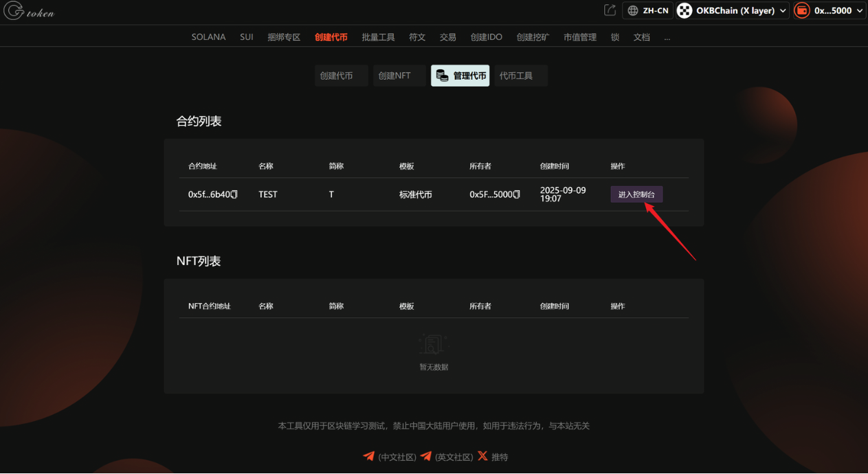868x474 pixels.
Task: Open 文档 menu
Action: 642,37
